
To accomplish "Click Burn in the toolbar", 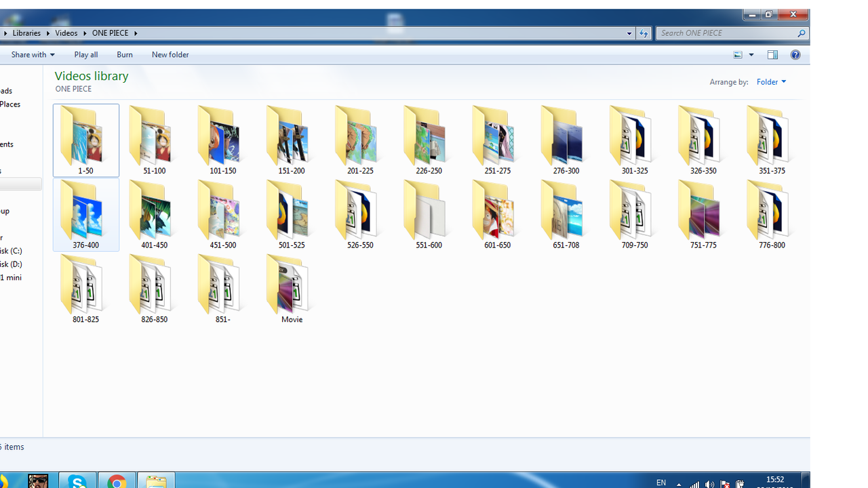I will point(125,55).
